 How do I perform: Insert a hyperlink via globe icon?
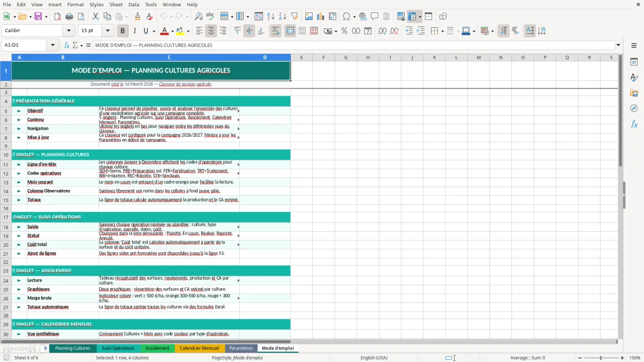pyautogui.click(x=363, y=17)
